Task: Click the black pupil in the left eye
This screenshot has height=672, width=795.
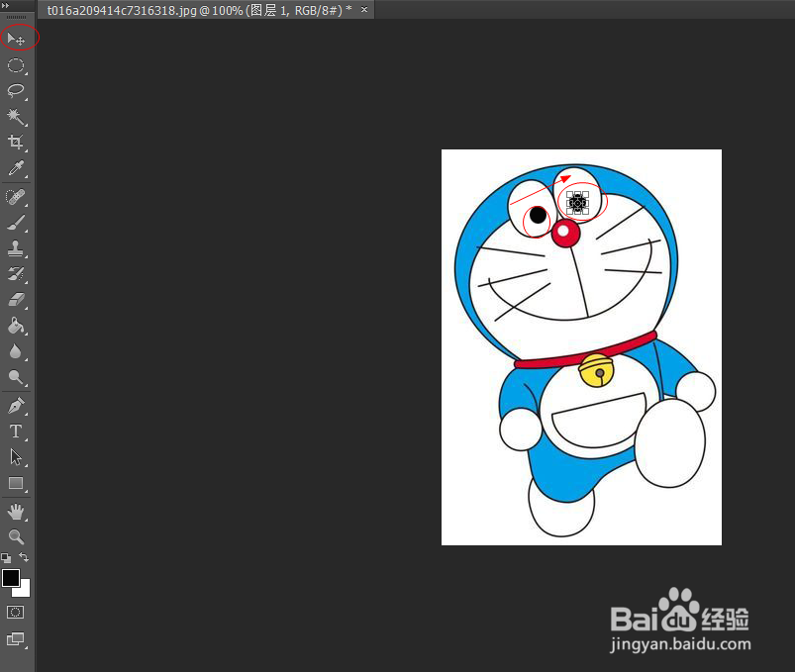Action: [x=538, y=216]
